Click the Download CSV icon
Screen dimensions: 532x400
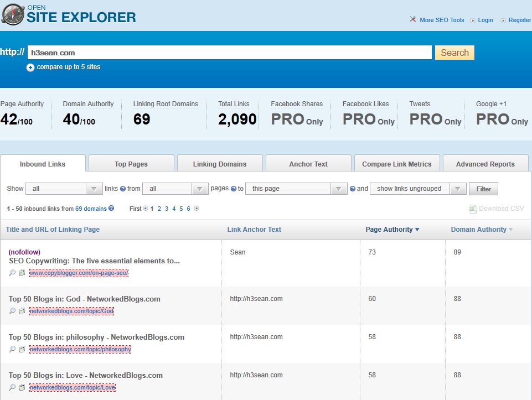pos(472,209)
